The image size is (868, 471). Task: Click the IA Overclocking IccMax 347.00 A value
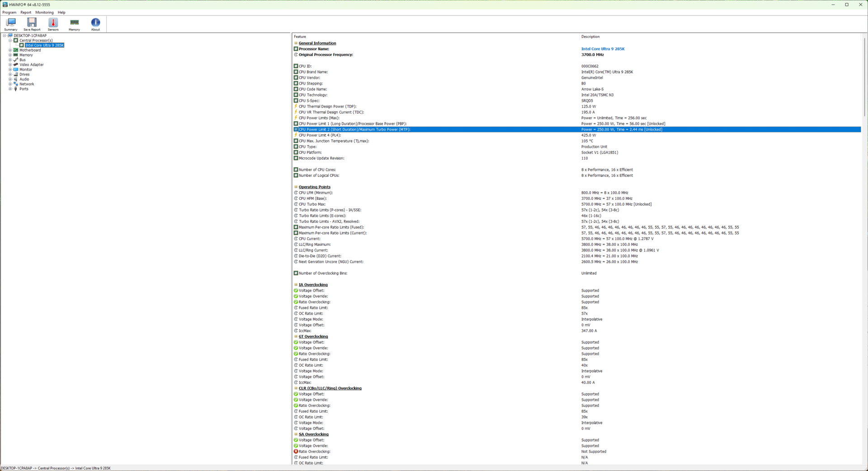pyautogui.click(x=589, y=331)
